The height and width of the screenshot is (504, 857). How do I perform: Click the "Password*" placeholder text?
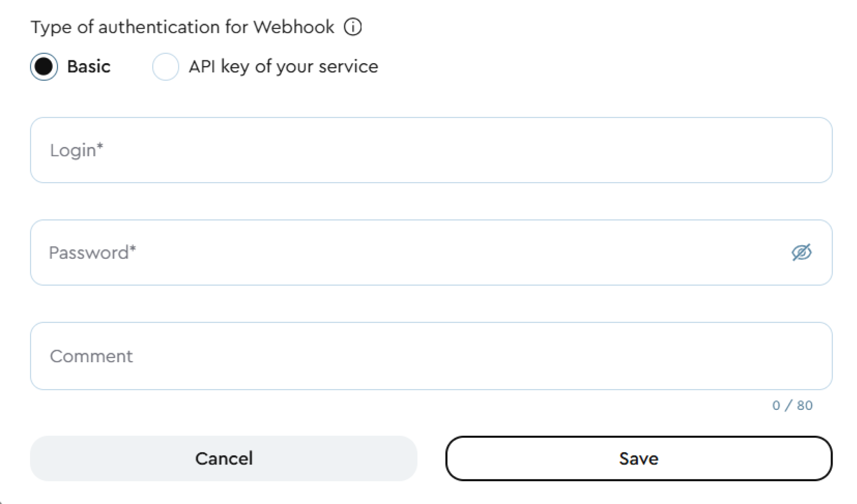click(x=92, y=252)
